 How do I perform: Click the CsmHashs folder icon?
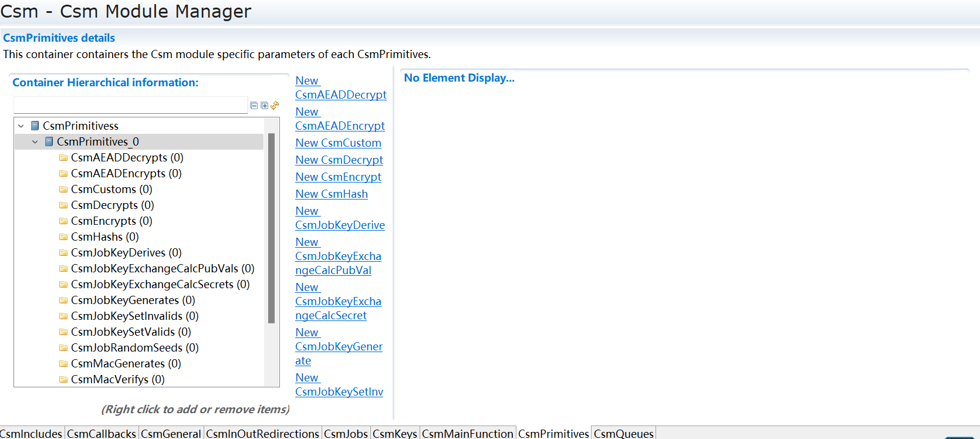coord(63,237)
